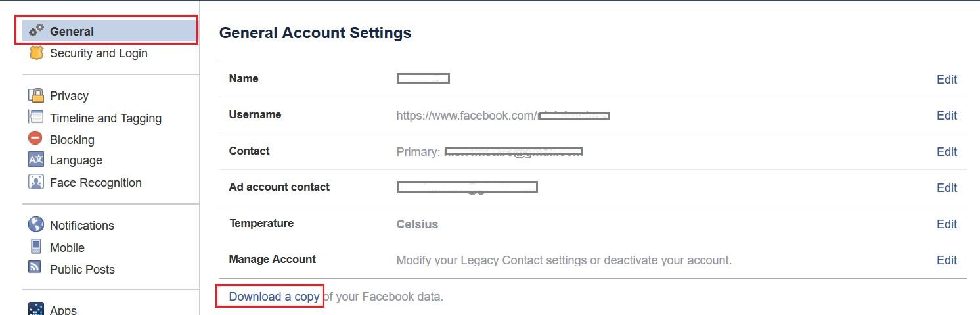This screenshot has width=980, height=315.
Task: Edit the Username setting
Action: coord(947,116)
